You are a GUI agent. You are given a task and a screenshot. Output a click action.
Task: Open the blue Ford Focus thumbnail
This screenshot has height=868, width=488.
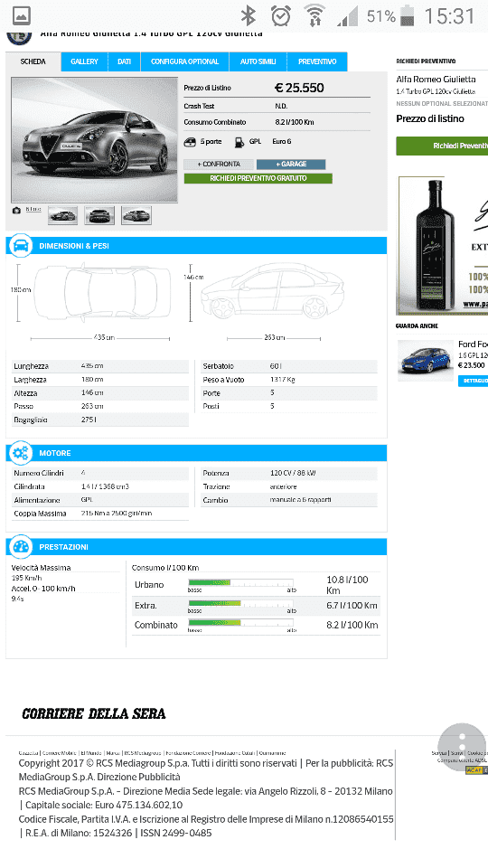[426, 361]
